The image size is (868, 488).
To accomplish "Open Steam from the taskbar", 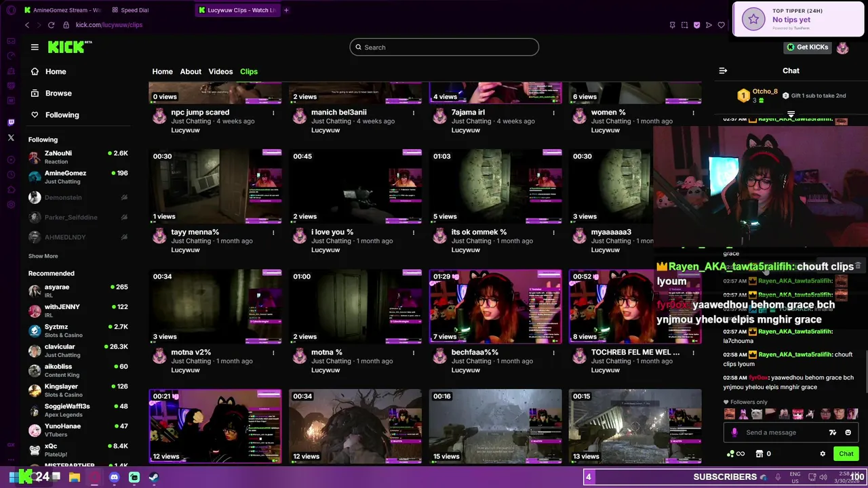I will (x=154, y=477).
